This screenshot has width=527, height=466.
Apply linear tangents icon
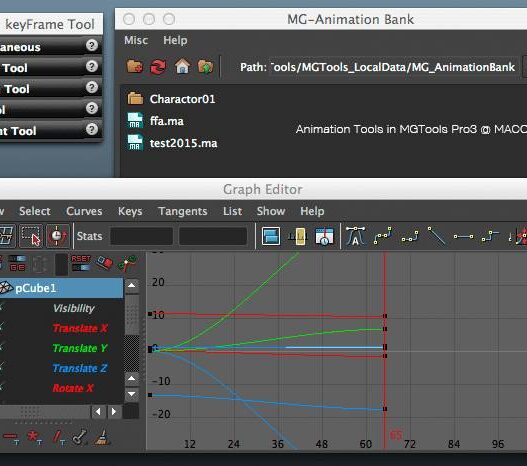436,236
